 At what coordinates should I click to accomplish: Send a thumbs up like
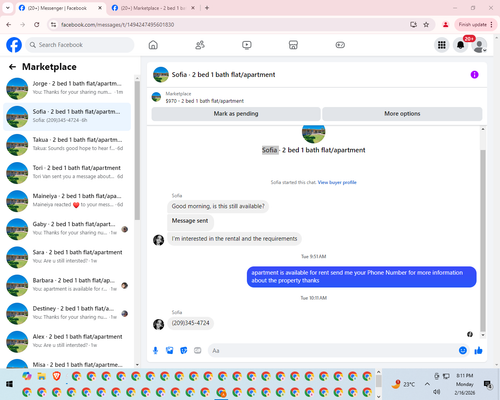pyautogui.click(x=478, y=350)
